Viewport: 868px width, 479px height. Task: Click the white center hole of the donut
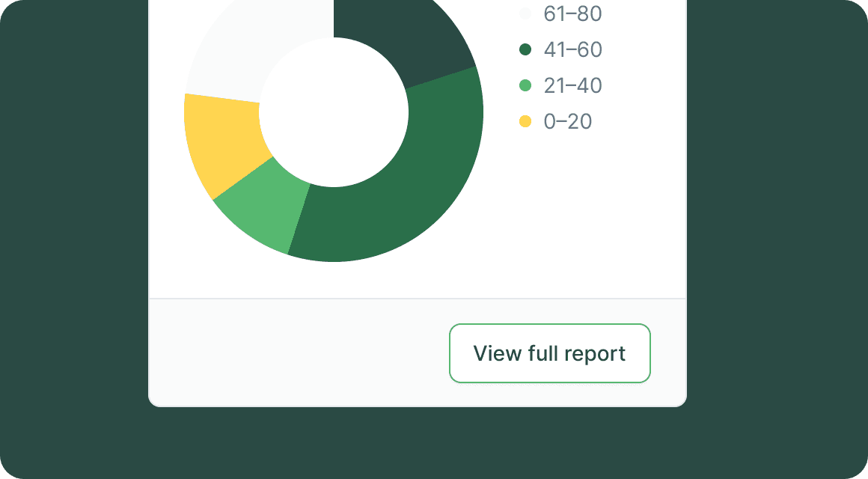tap(334, 112)
